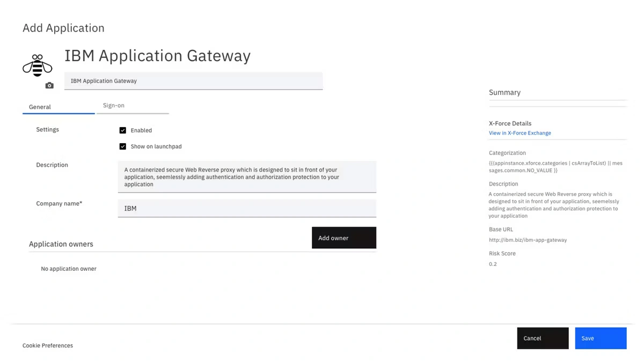
Task: Open Cookie Preferences link
Action: coord(48,346)
